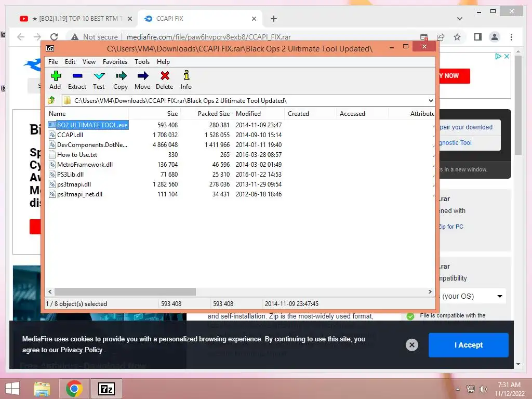Image resolution: width=532 pixels, height=399 pixels.
Task: Click the Chrome address bar URL
Action: [x=209, y=37]
